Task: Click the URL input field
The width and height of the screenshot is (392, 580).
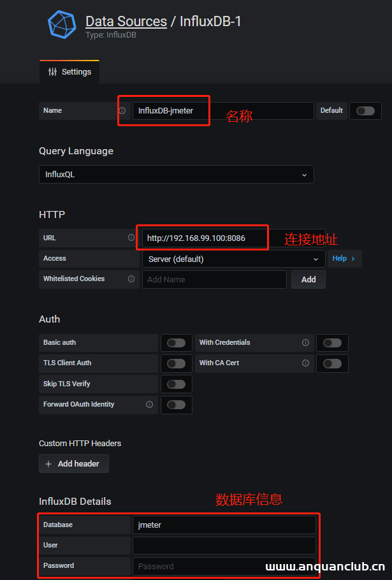Action: tap(234, 238)
